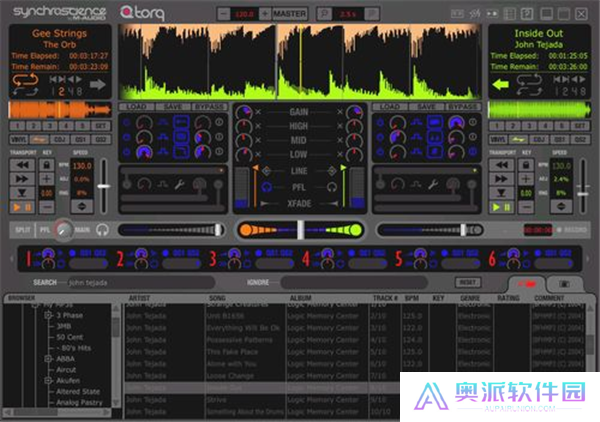Click LOAD on right effects rack

390,107
